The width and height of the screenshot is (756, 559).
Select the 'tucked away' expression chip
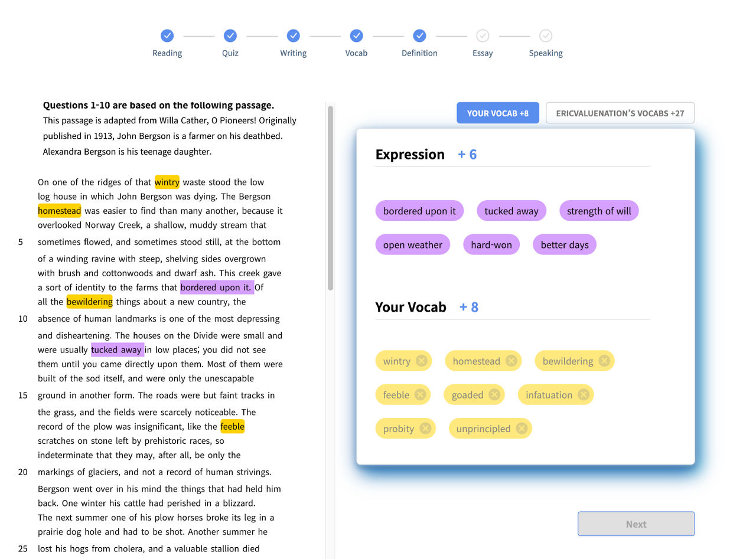(511, 211)
